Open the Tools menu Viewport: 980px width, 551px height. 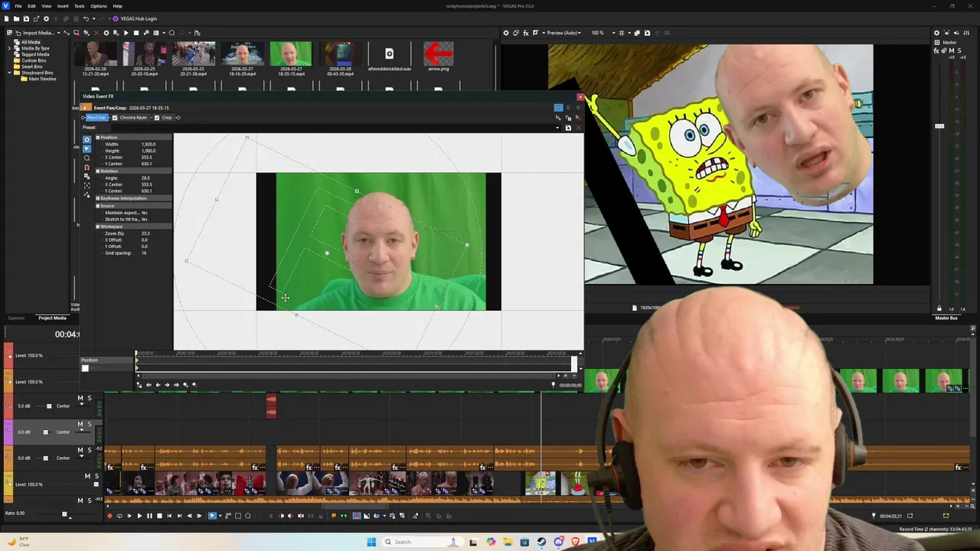tap(80, 6)
